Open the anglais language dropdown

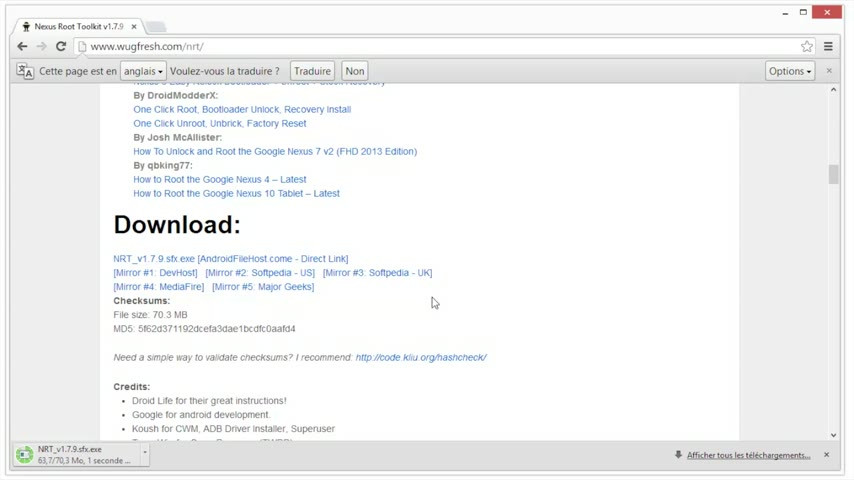(x=143, y=71)
